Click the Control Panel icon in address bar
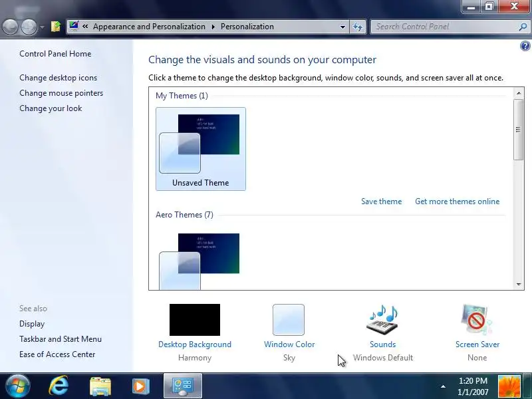 click(x=74, y=26)
